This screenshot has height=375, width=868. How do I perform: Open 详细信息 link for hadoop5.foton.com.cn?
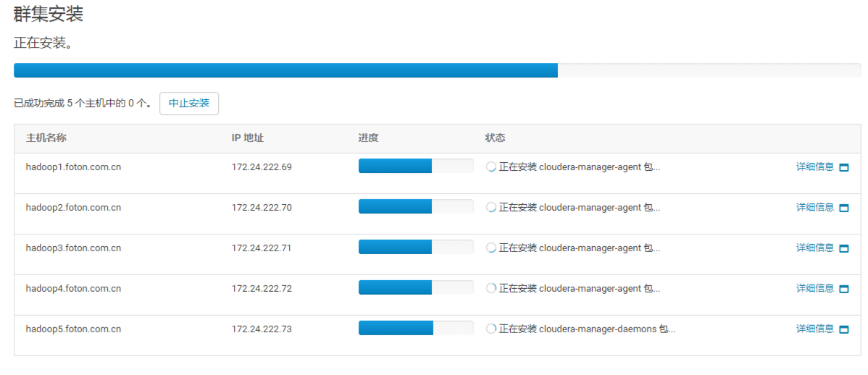click(x=814, y=329)
